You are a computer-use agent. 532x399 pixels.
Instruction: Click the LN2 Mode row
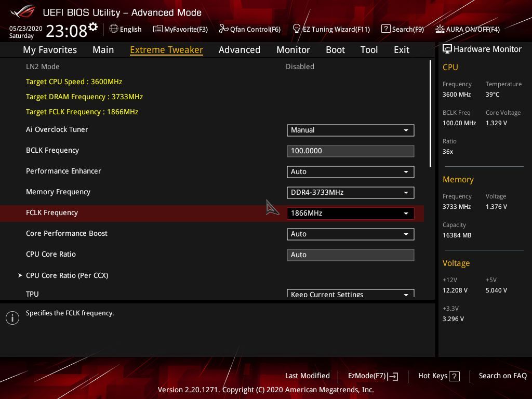coord(212,66)
